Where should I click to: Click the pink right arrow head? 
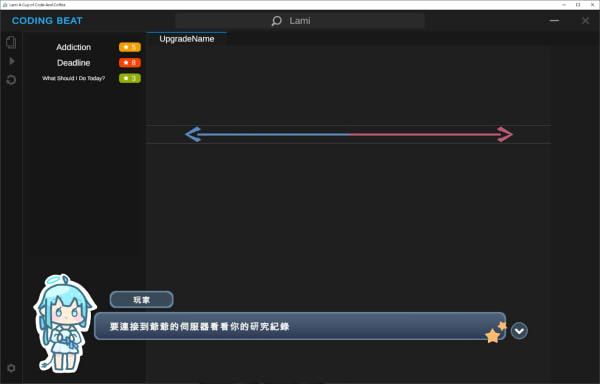click(505, 134)
